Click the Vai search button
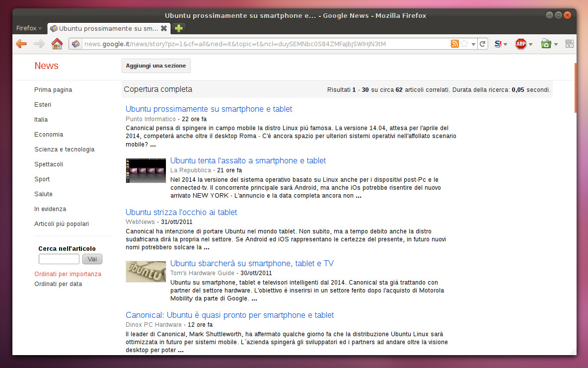The image size is (588, 368). pyautogui.click(x=92, y=259)
